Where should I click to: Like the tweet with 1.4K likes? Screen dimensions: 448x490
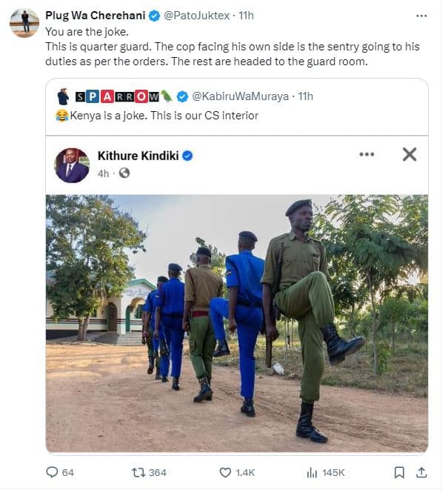226,472
